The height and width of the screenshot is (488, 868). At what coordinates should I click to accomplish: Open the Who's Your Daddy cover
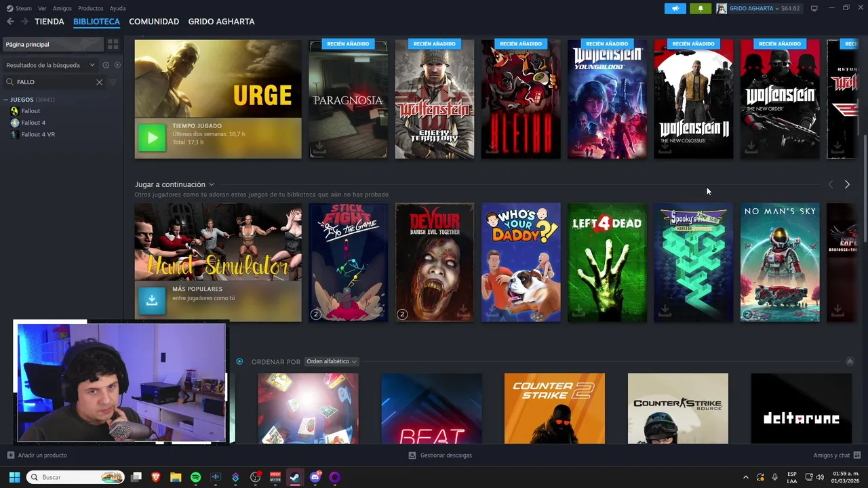[x=521, y=262]
